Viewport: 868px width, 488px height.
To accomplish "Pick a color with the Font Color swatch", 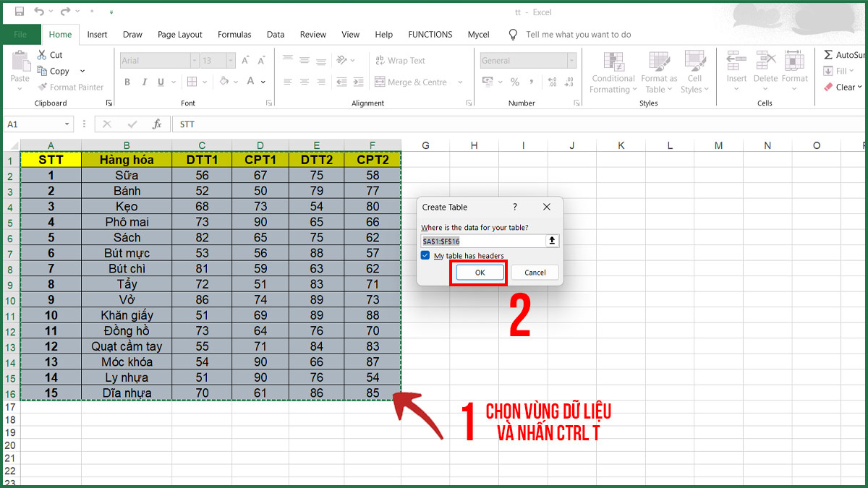I will coord(250,82).
